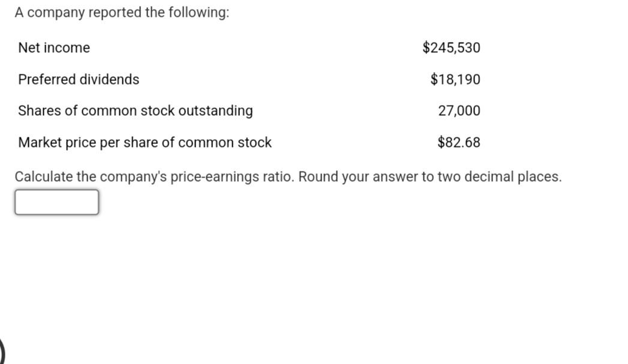Click the word "reported" in the heading
This screenshot has width=628, height=364.
(113, 13)
